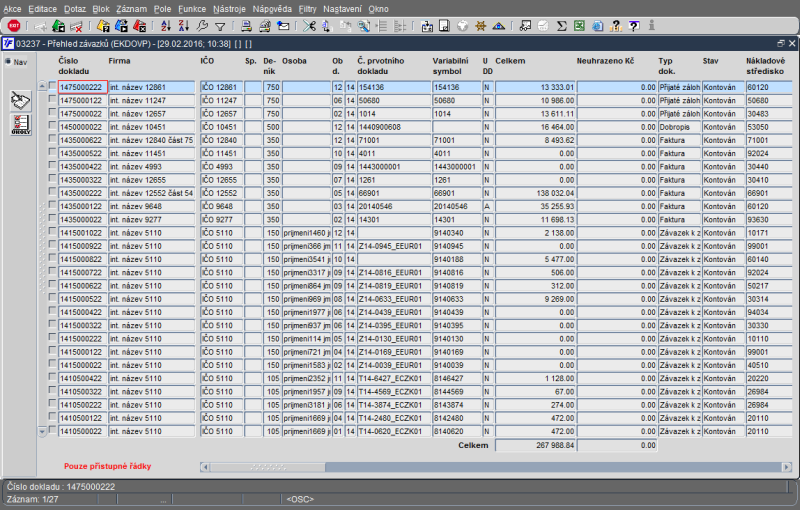
Task: Click the wrench tools icon
Action: (x=202, y=26)
